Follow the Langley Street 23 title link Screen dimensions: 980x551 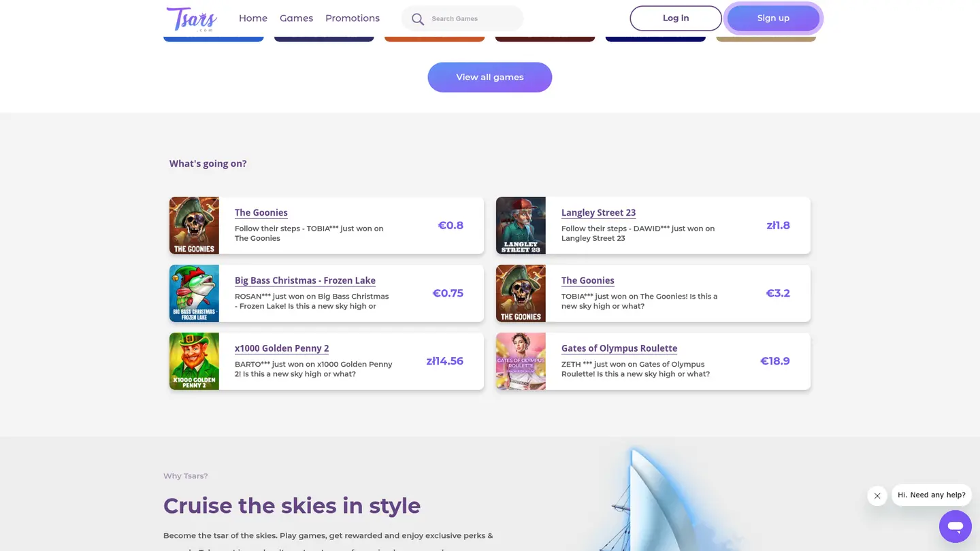coord(598,213)
